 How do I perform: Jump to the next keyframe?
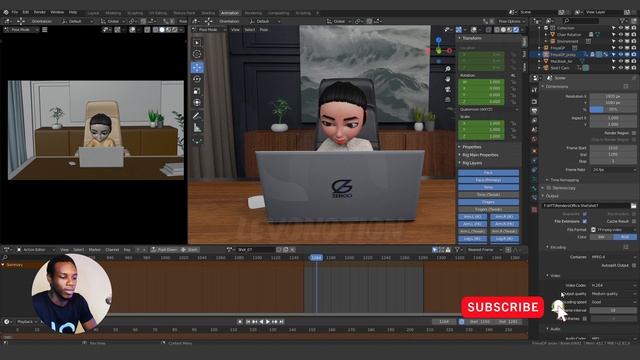click(275, 322)
